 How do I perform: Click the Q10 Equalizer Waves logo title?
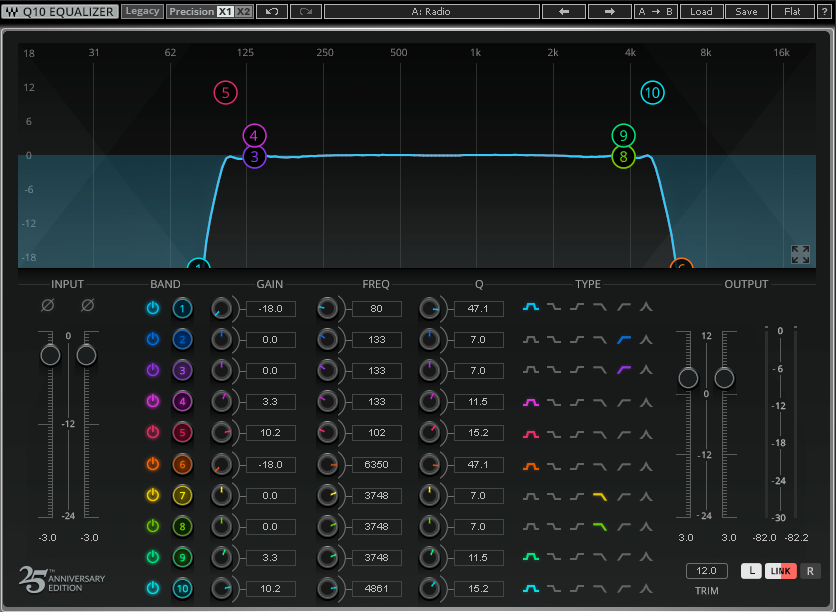60,11
